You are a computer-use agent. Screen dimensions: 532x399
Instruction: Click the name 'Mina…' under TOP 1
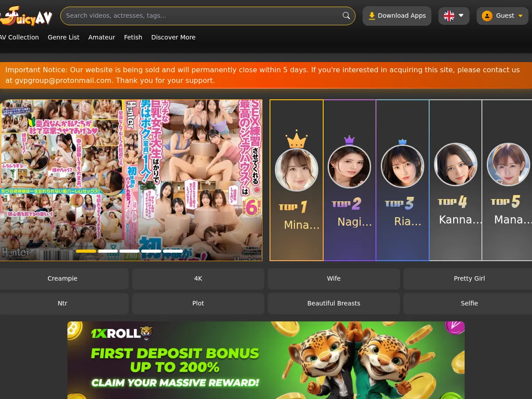pos(301,225)
